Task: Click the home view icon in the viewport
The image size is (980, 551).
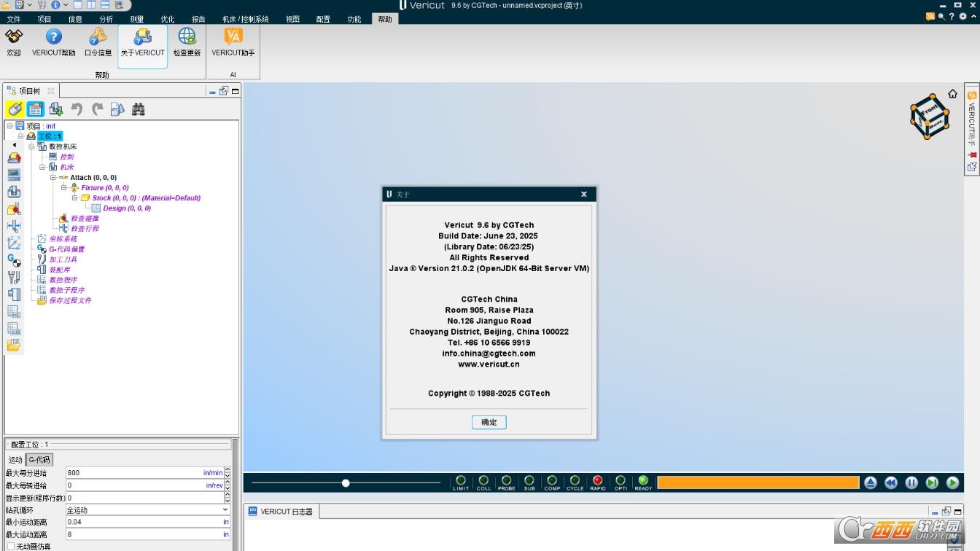Action: tap(952, 94)
